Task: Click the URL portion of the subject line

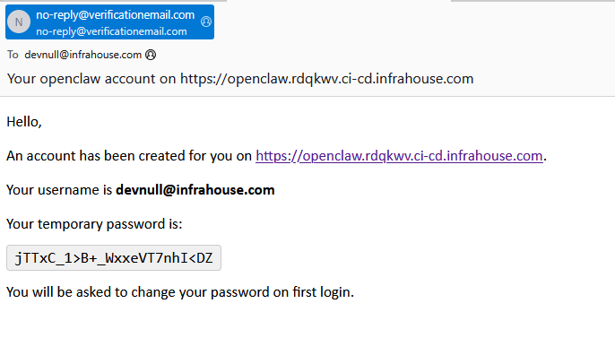Action: [326, 79]
